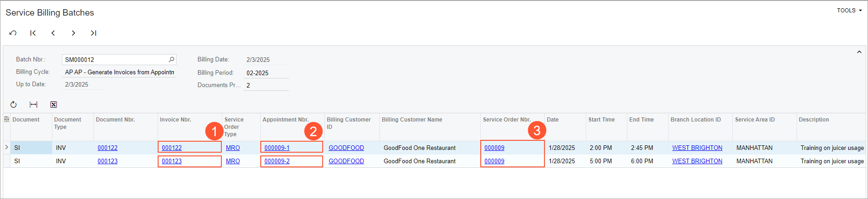Sort by the Billing Customer Name column header
This screenshot has height=199, width=868.
[412, 120]
